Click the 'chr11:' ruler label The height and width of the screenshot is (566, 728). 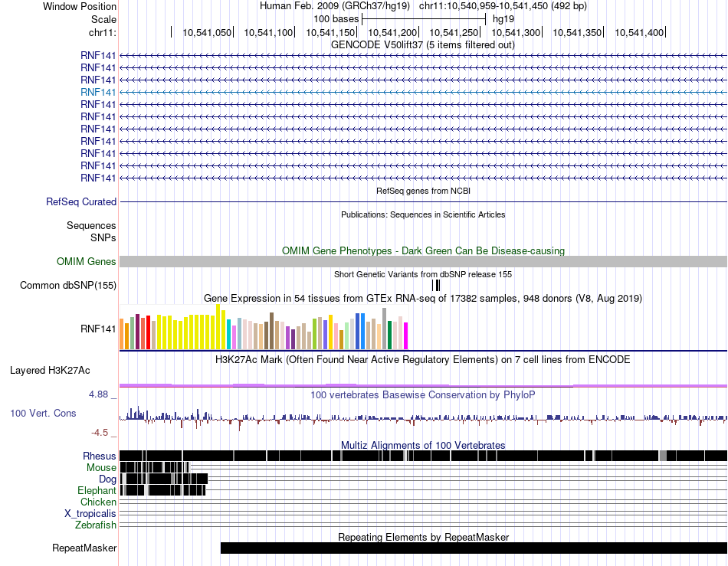[102, 32]
